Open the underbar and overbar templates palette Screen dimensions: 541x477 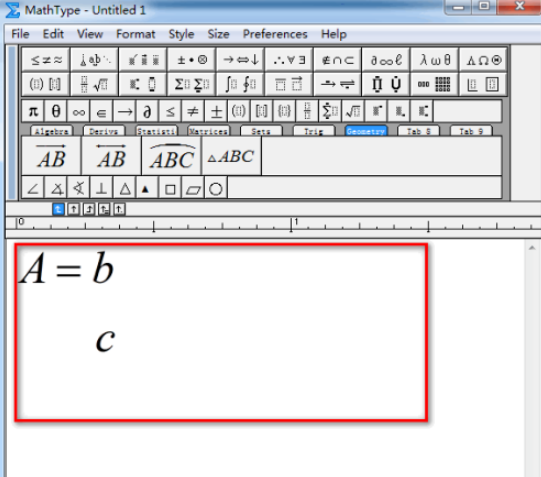[x=289, y=84]
